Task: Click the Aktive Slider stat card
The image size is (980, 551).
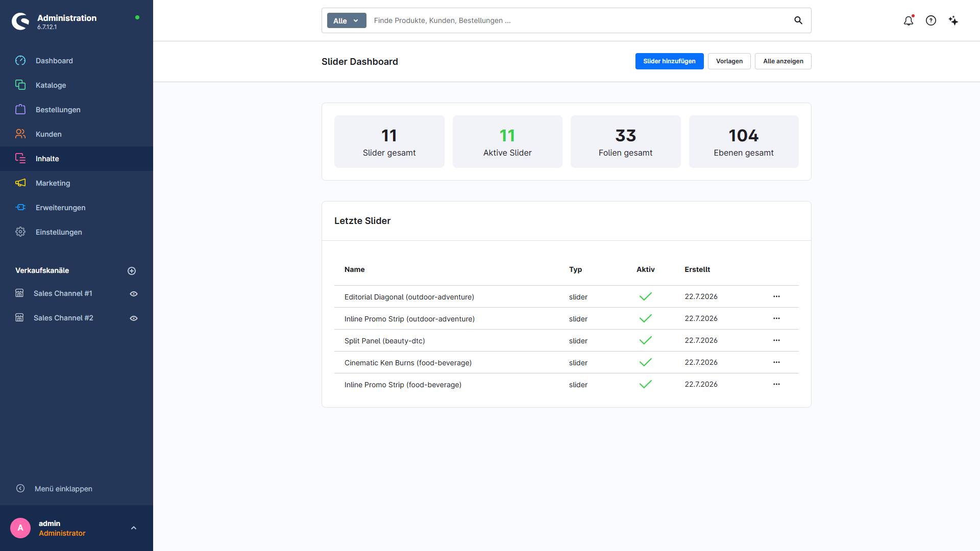Action: (x=507, y=141)
